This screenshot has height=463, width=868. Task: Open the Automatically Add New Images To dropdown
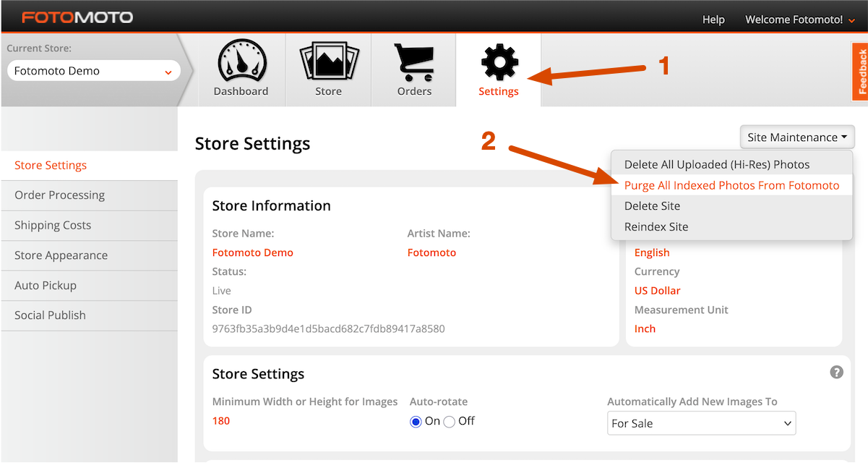[701, 423]
